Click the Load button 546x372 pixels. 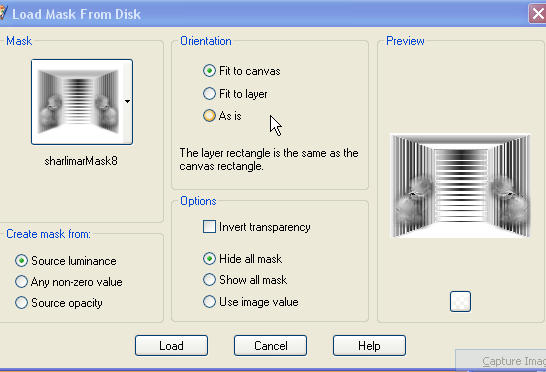171,346
